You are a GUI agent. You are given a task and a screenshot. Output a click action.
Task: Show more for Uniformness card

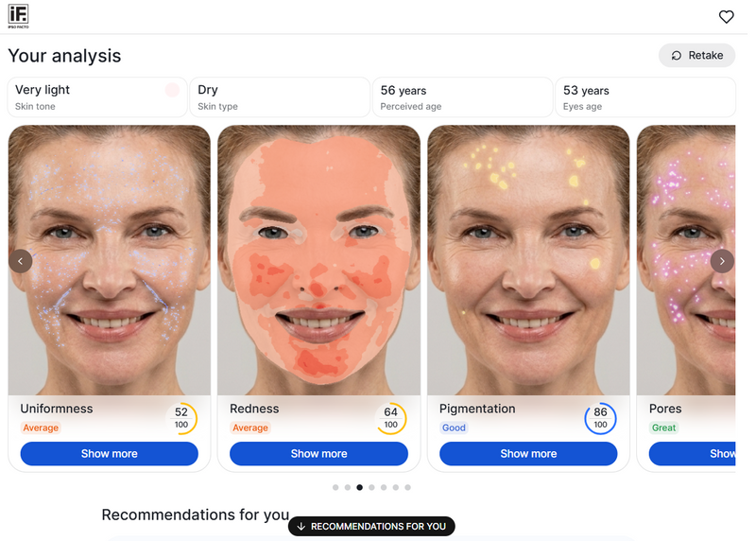click(x=109, y=454)
